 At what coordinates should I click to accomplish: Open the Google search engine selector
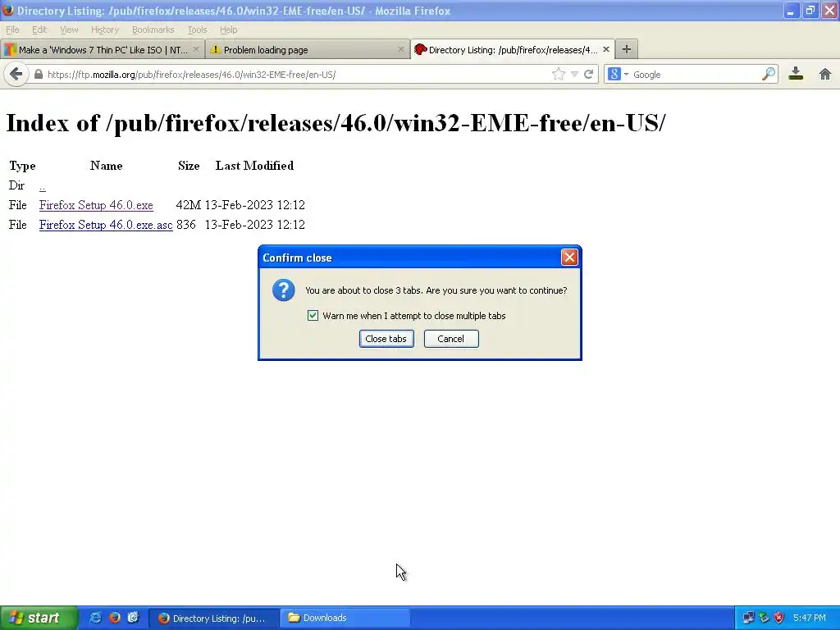(618, 75)
